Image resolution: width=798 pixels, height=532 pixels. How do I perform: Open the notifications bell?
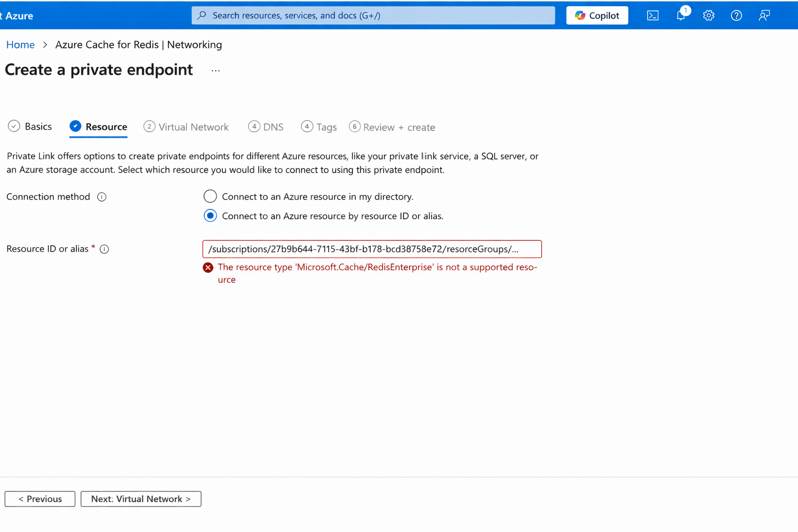tap(682, 15)
